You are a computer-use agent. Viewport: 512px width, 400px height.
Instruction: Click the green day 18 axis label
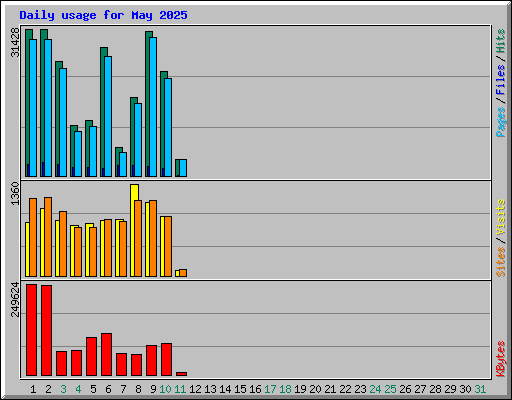(x=285, y=389)
